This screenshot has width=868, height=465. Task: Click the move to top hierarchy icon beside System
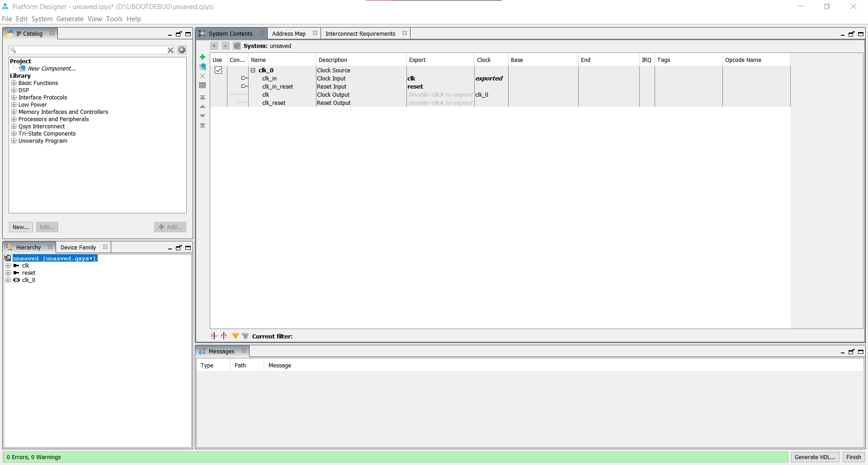point(214,46)
